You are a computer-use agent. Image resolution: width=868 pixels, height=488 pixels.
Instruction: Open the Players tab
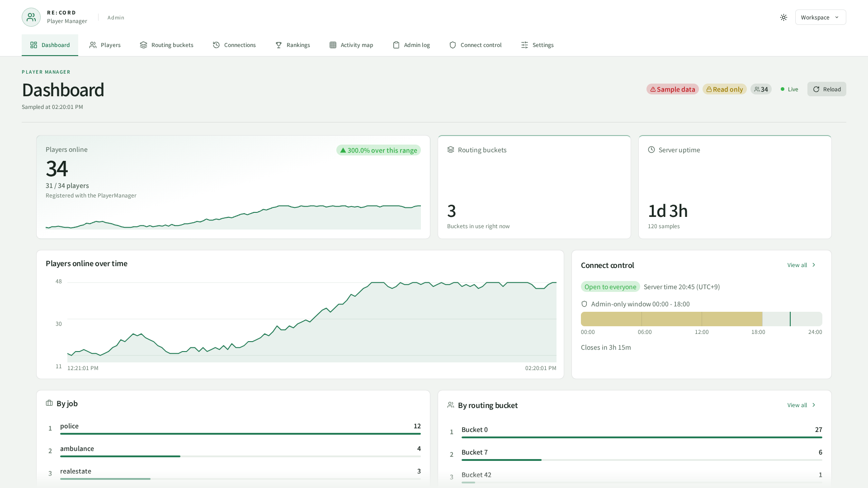(105, 45)
